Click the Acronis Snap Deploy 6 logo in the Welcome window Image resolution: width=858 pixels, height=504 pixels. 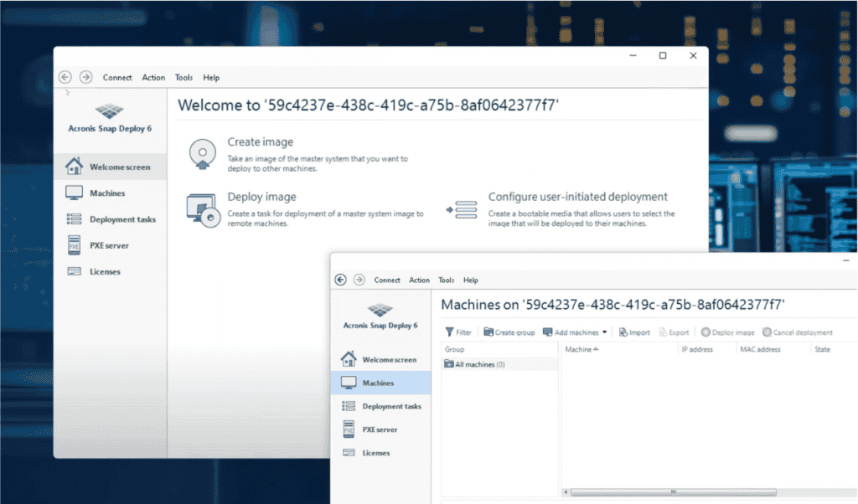coord(110,111)
